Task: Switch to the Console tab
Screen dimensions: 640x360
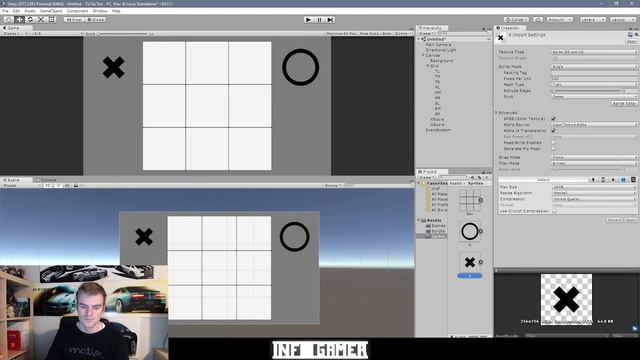Action: click(47, 180)
